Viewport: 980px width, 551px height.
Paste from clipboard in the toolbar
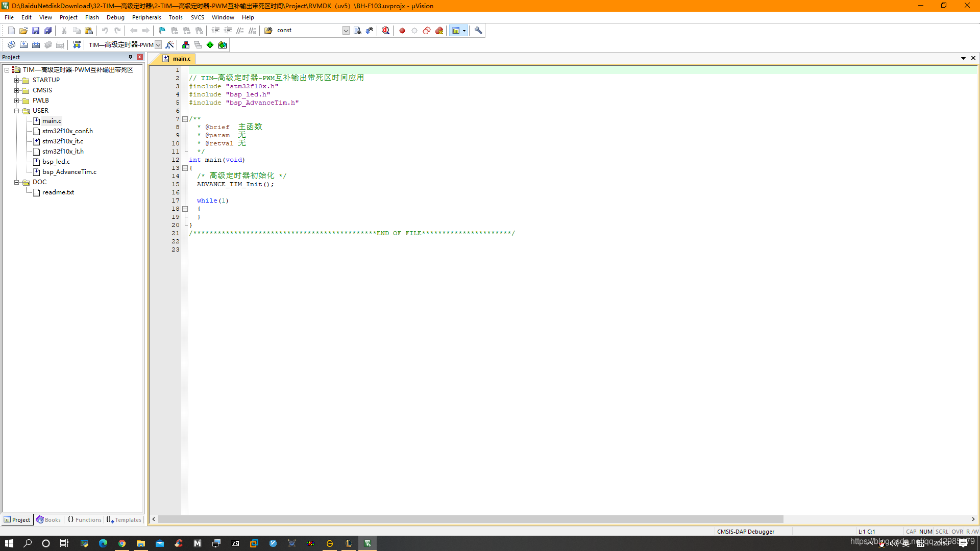pyautogui.click(x=89, y=31)
